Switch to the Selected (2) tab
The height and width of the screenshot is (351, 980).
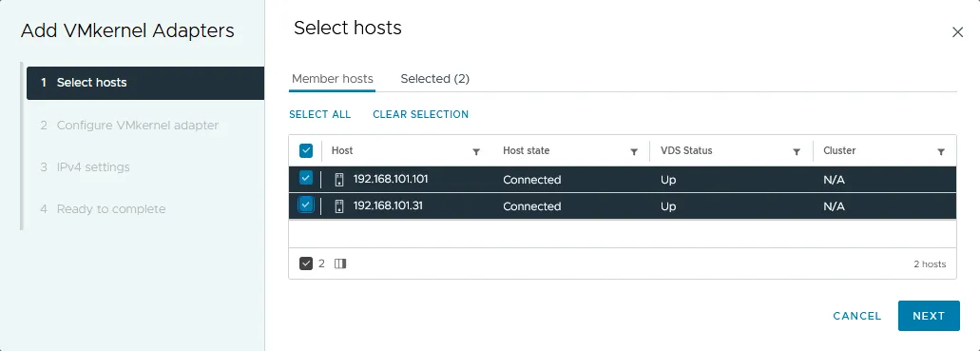tap(435, 79)
